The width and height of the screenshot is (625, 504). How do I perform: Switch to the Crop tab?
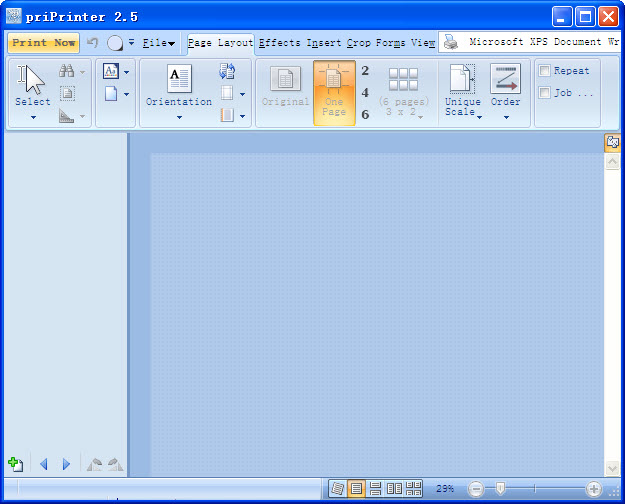click(358, 43)
